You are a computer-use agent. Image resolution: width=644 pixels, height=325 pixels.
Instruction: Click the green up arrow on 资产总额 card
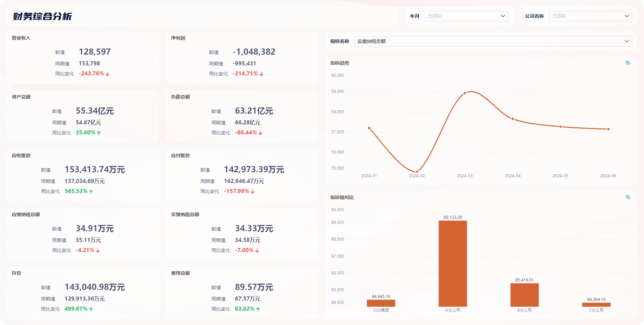pos(99,133)
